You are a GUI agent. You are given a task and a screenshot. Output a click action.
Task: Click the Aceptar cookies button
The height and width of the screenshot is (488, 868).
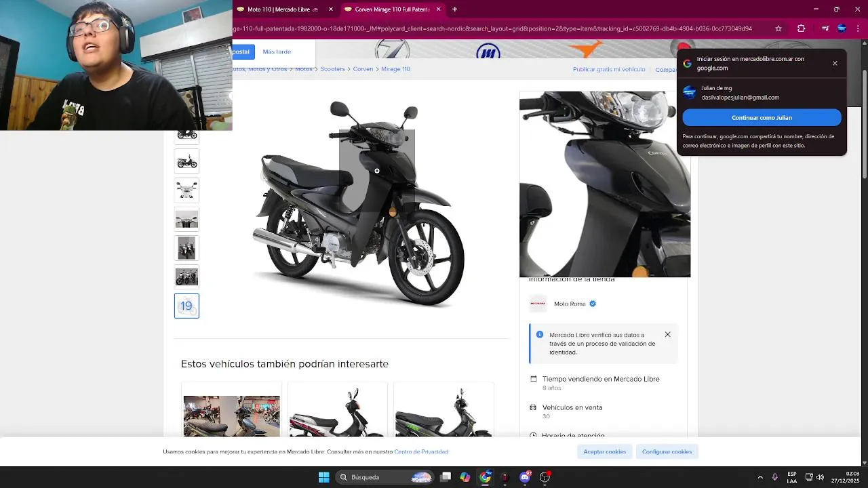605,451
